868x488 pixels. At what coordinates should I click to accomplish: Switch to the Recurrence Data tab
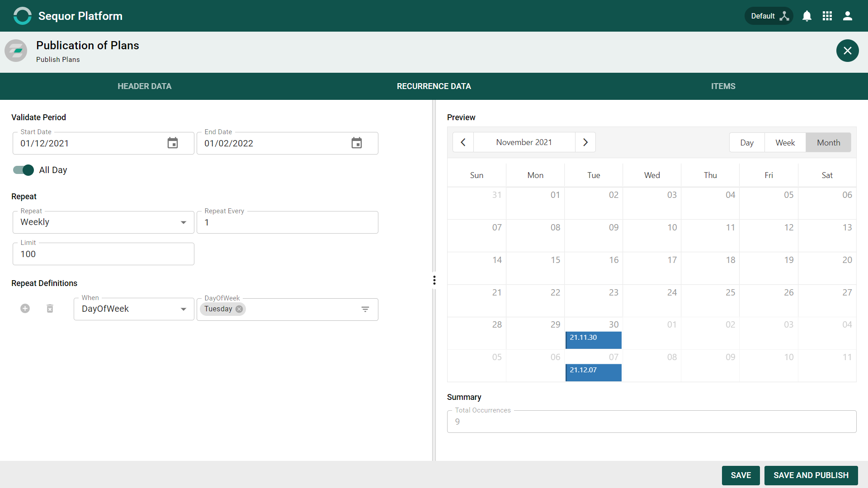[x=434, y=86]
